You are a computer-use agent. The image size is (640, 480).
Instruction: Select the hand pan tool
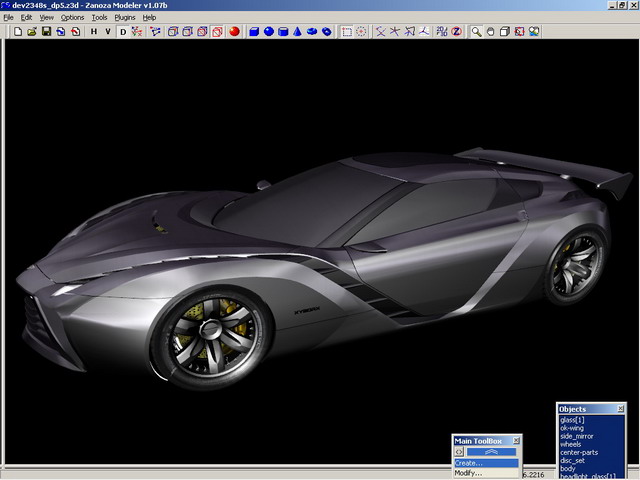click(x=491, y=32)
